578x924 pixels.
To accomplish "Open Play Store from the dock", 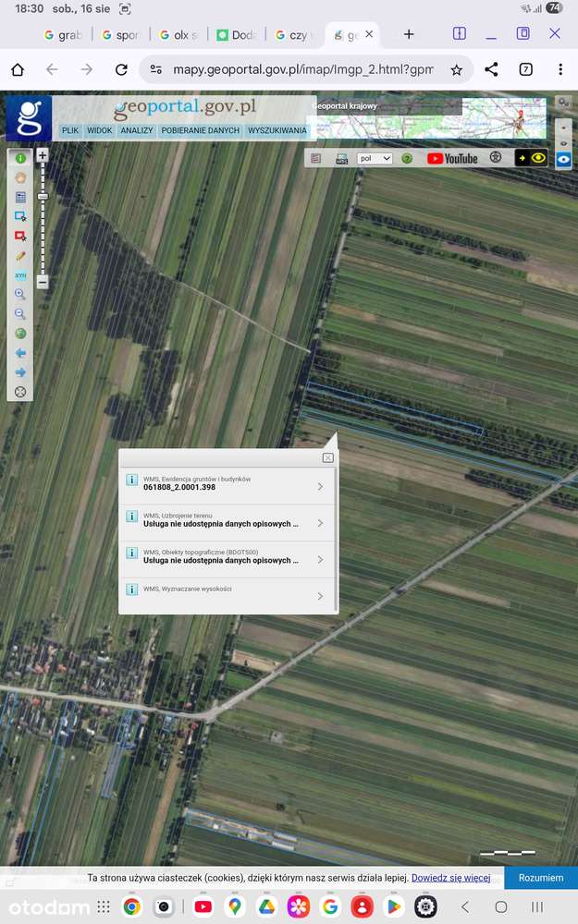I will click(394, 906).
